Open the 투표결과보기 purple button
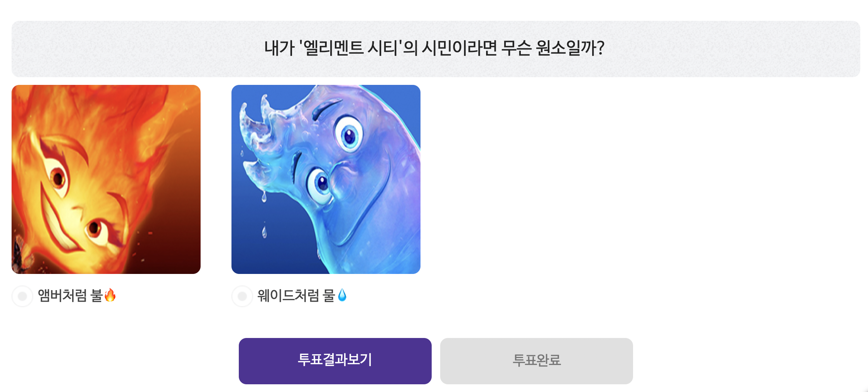Screen dimensions: 868x392 tap(335, 361)
